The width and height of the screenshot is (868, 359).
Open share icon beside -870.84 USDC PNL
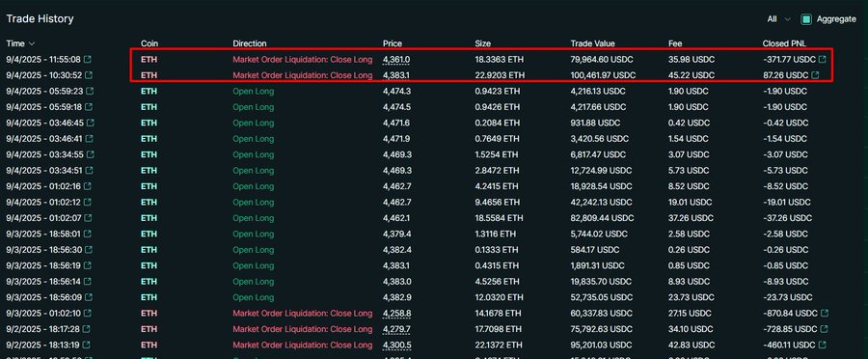pyautogui.click(x=825, y=314)
